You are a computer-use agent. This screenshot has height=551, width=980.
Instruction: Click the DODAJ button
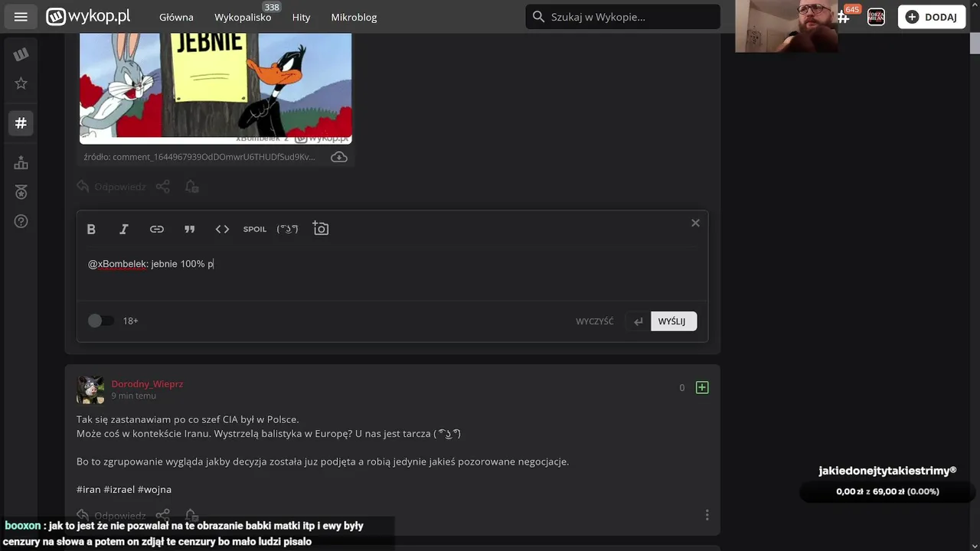click(x=932, y=17)
